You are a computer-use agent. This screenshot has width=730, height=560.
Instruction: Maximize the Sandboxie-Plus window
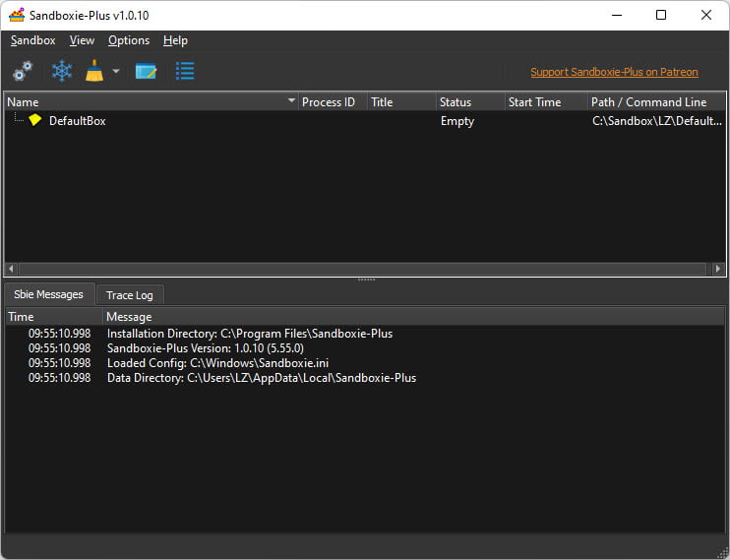tap(660, 15)
